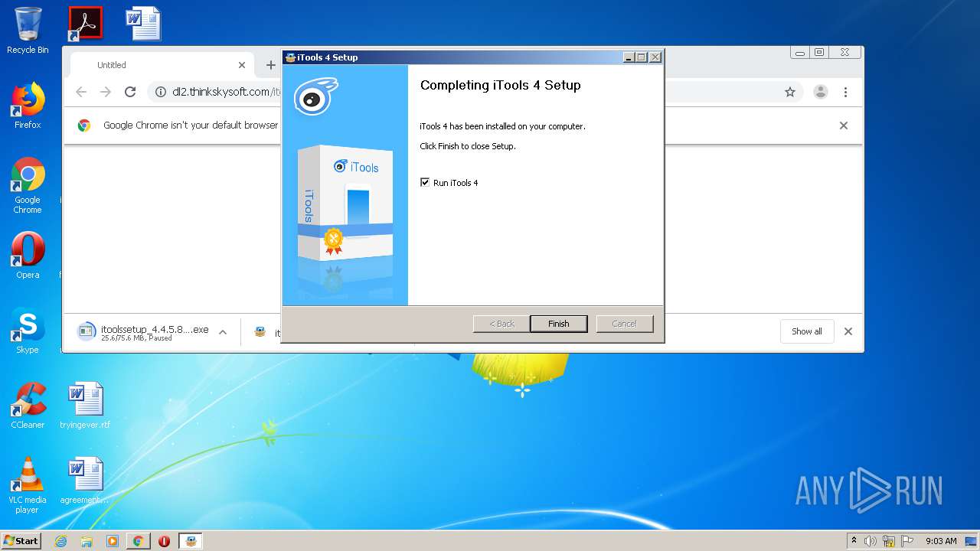Open Adobe Reader desktop shortcut
The image size is (980, 551).
(x=85, y=24)
